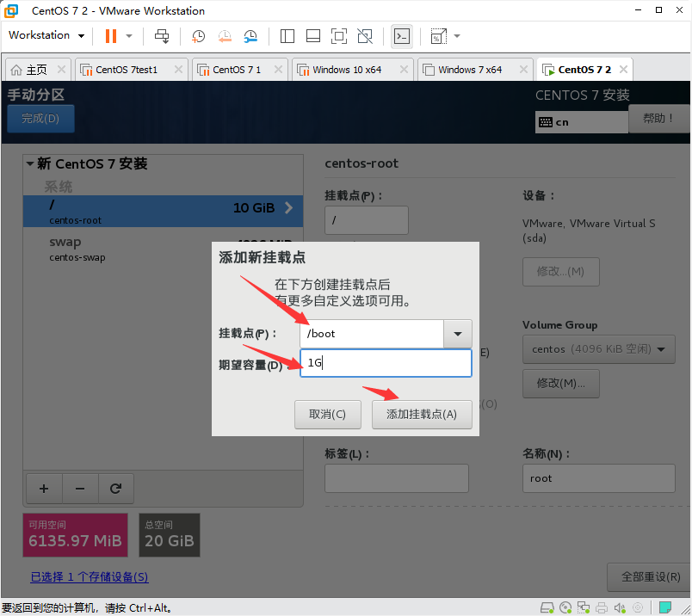
Task: Click the 完成(D) button
Action: [40, 118]
